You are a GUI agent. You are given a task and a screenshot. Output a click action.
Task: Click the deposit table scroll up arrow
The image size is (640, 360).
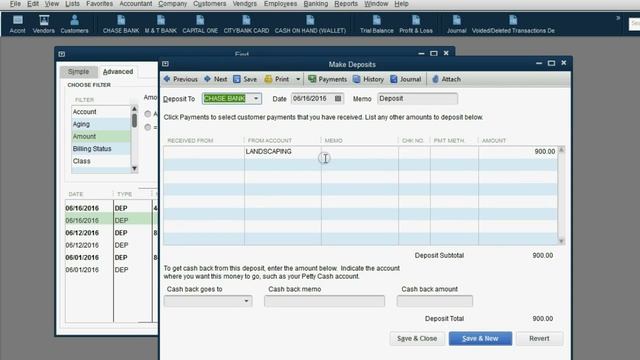561,150
